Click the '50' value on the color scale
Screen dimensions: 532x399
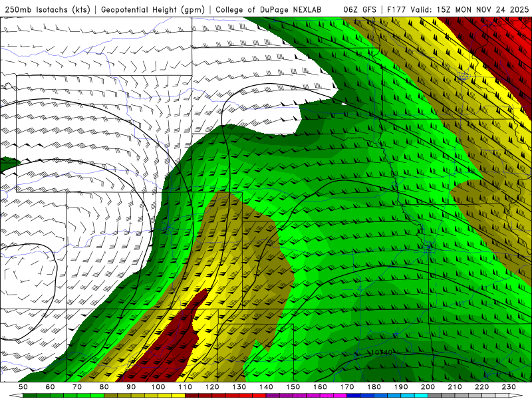(23, 387)
